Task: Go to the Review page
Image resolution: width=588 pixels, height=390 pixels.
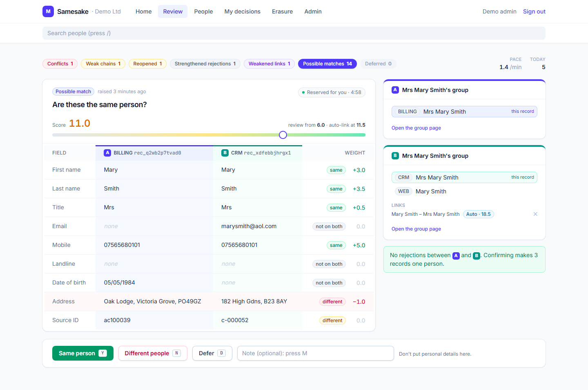Action: (x=173, y=11)
